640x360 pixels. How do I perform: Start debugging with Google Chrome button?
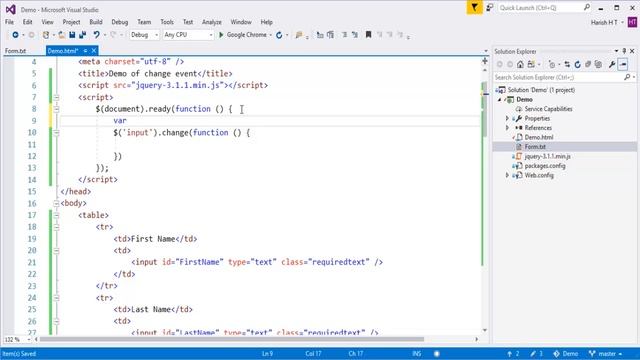point(242,35)
